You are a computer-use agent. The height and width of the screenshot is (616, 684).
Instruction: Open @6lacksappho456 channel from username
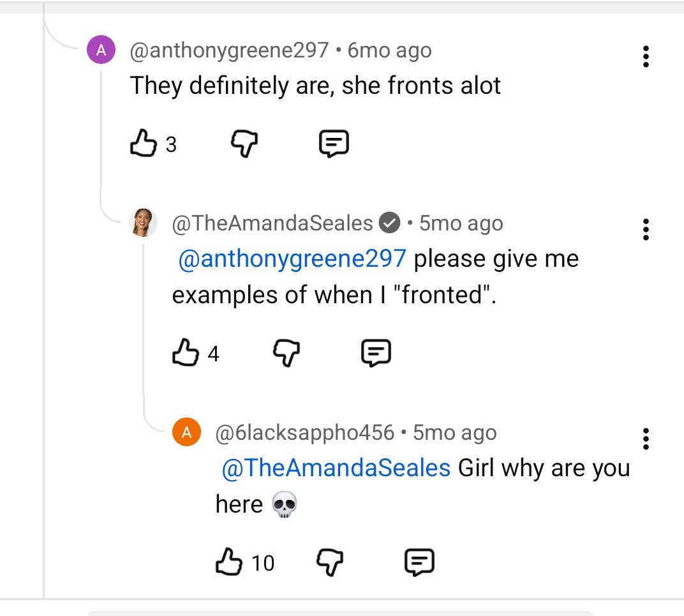click(305, 433)
